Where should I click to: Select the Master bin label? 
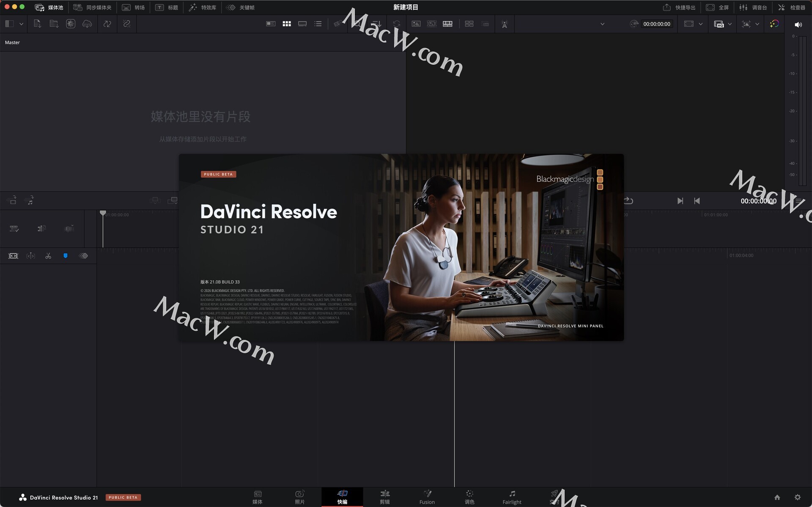12,42
